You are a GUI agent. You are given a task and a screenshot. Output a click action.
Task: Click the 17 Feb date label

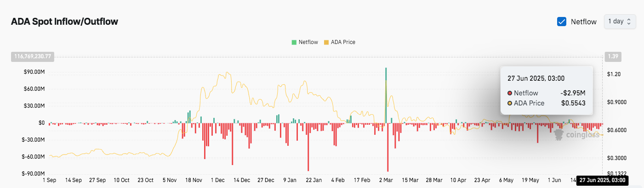pos(362,180)
